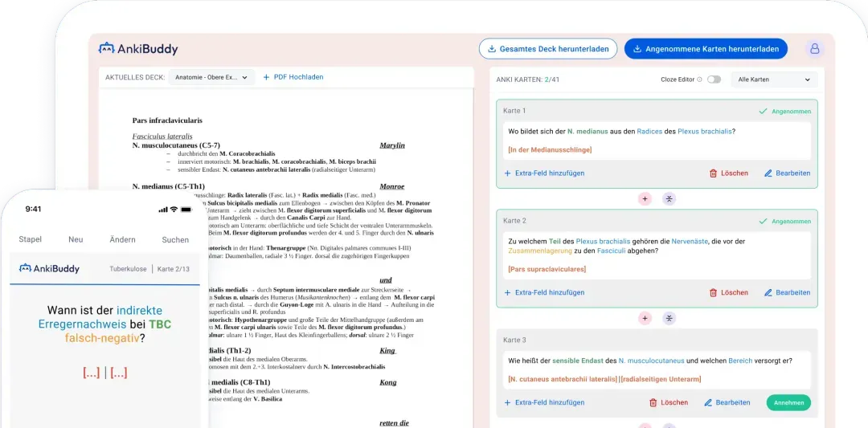Open the Alle Karten filter dropdown
The height and width of the screenshot is (428, 868).
coord(774,79)
